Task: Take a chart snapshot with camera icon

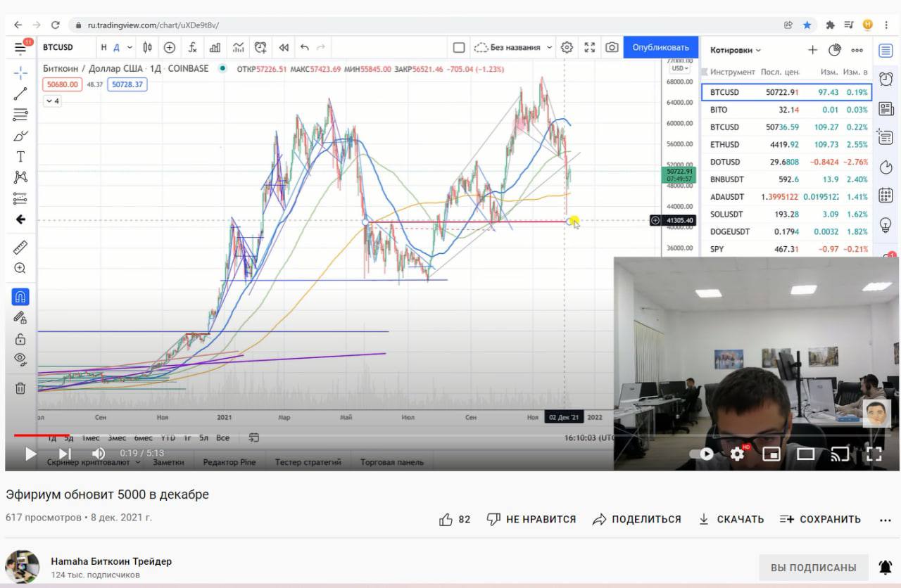Action: (612, 48)
